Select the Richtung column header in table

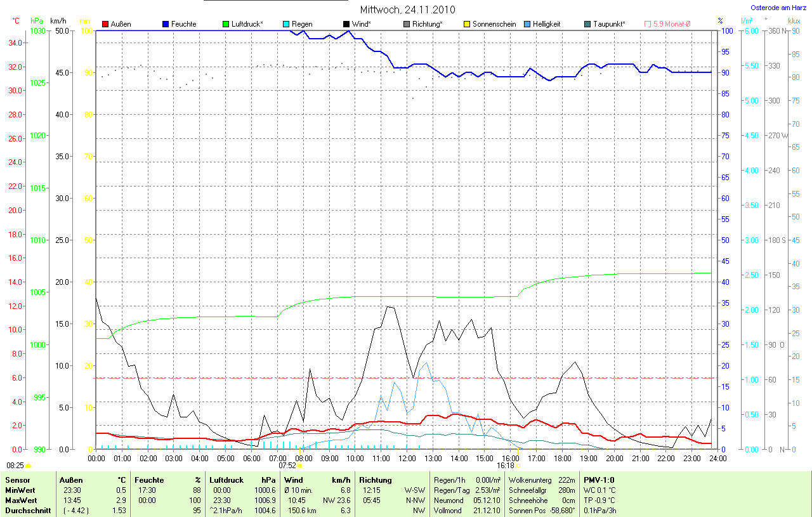coord(376,480)
